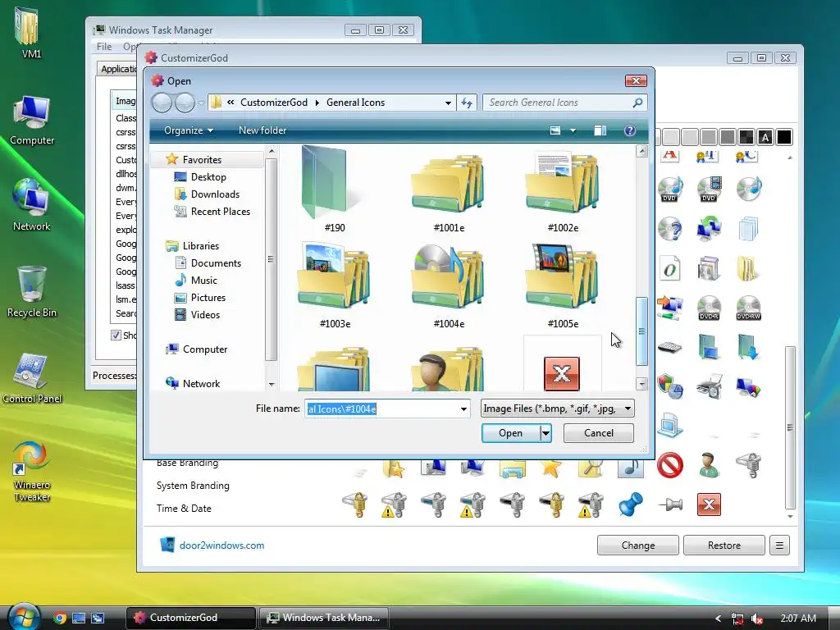
Task: Select the keyboard icon in CustomizerGod
Action: [669, 347]
